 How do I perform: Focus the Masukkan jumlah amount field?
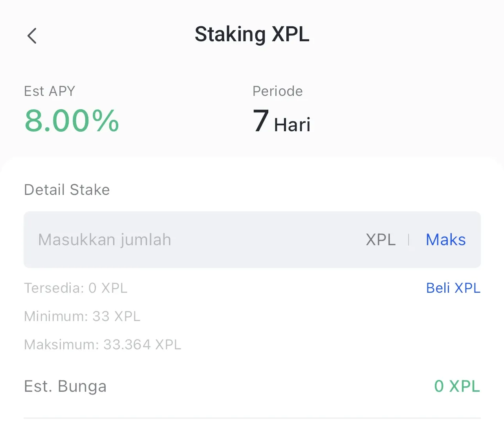[x=104, y=240]
